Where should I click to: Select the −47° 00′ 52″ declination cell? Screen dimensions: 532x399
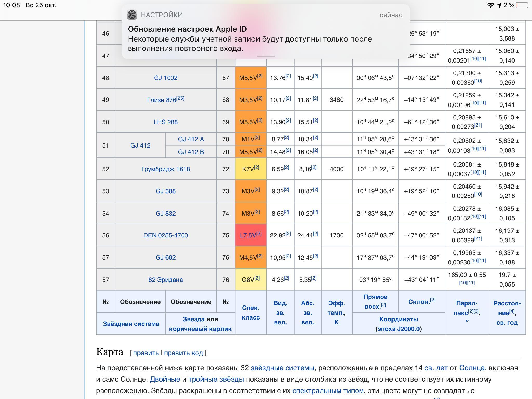click(422, 235)
